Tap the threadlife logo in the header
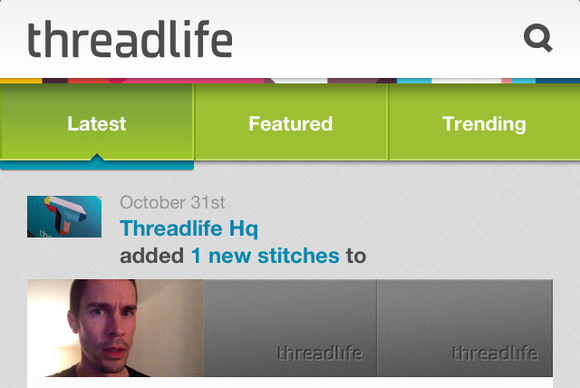This screenshot has height=388, width=580. point(130,39)
